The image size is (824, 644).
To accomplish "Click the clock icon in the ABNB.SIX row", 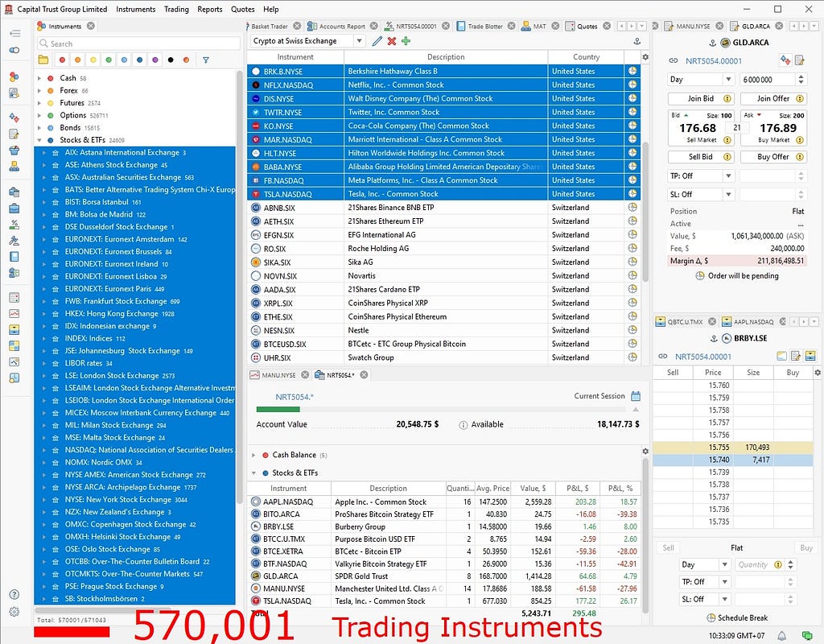I will [x=632, y=207].
